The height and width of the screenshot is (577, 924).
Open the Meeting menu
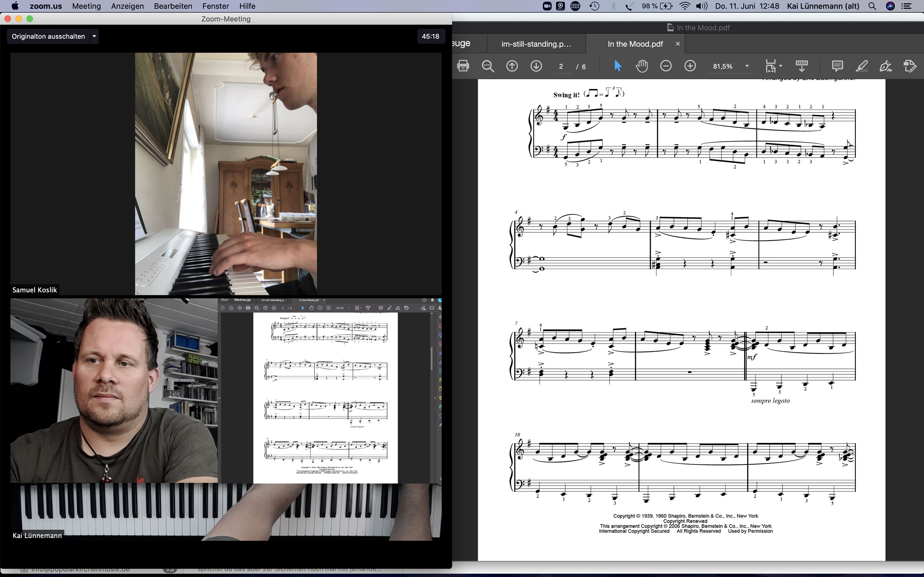coord(86,6)
